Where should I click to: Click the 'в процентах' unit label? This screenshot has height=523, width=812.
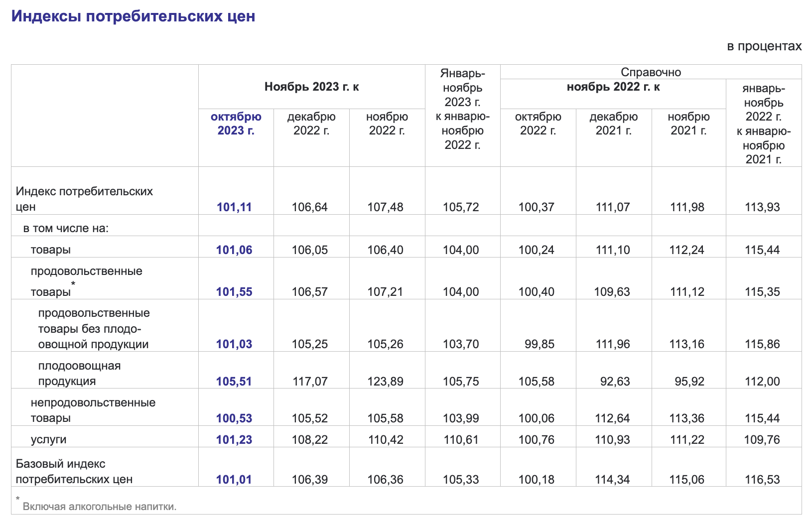764,46
